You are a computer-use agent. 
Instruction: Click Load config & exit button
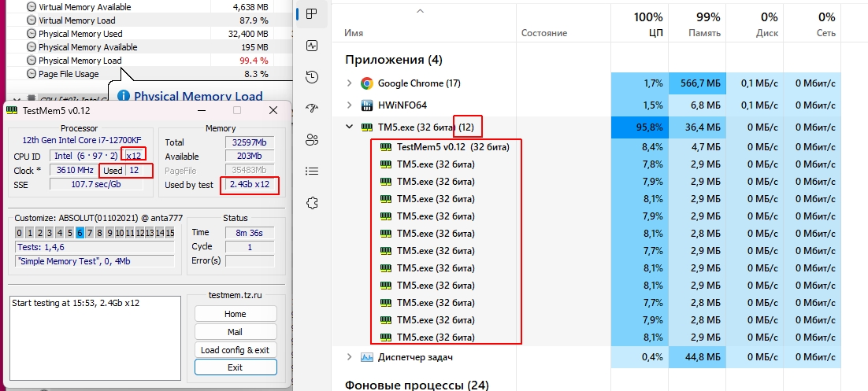click(236, 350)
